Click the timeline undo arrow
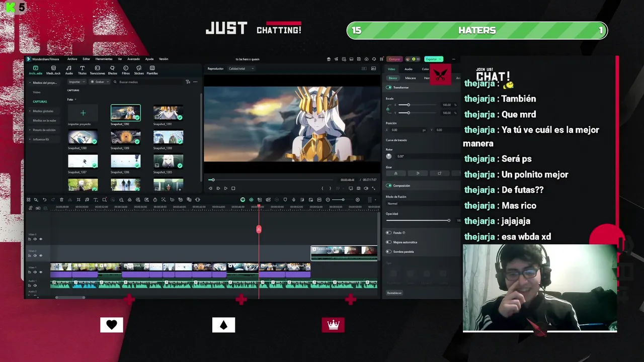The height and width of the screenshot is (362, 644). coord(44,200)
